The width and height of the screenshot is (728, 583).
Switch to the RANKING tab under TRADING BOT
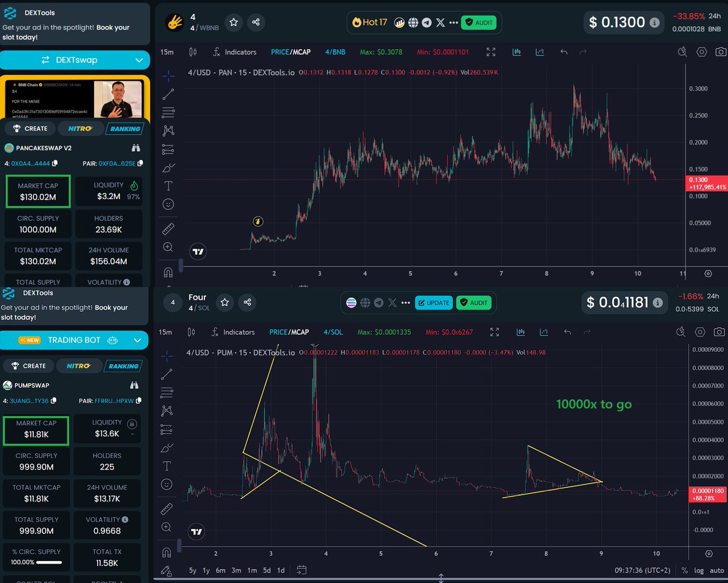pyautogui.click(x=123, y=366)
